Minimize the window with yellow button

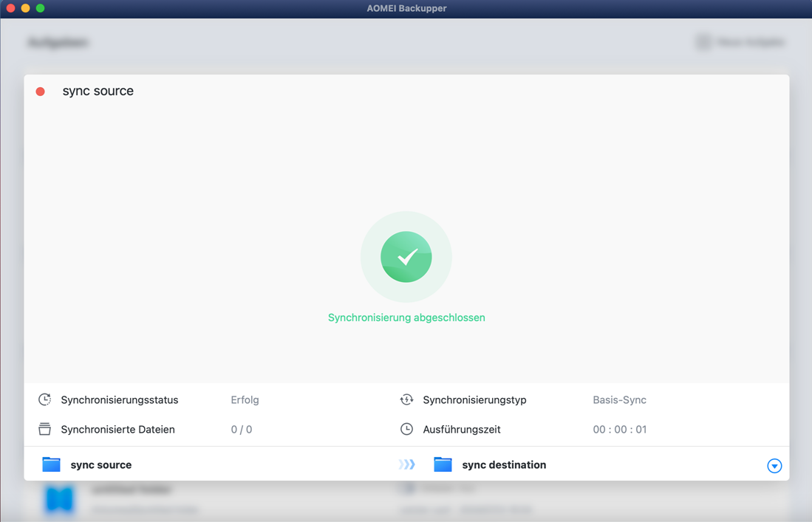click(x=25, y=8)
